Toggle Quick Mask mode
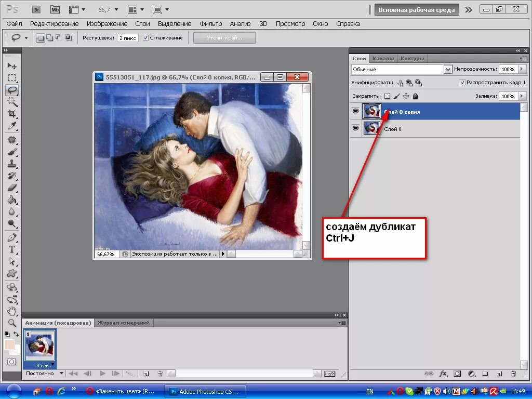The height and width of the screenshot is (399, 532). (12, 362)
